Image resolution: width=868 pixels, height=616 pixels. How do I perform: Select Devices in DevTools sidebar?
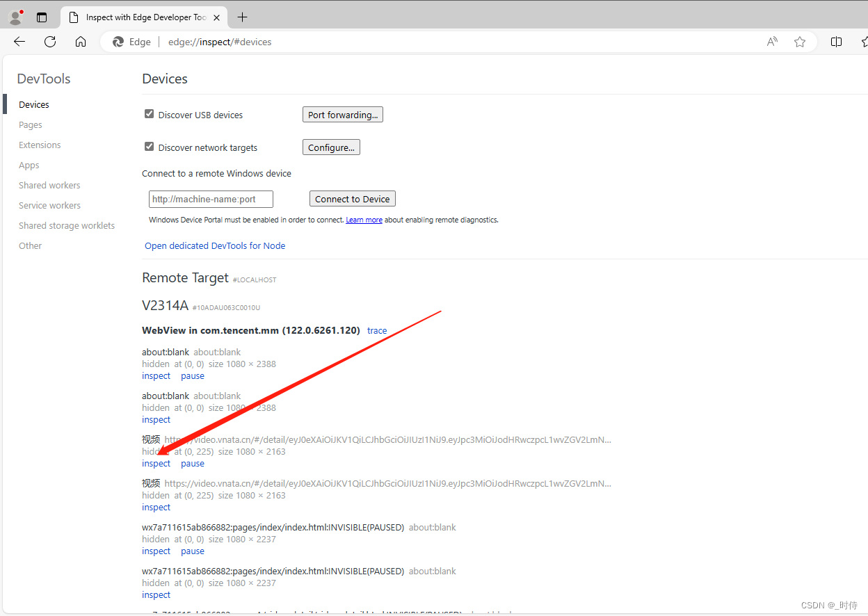point(34,104)
